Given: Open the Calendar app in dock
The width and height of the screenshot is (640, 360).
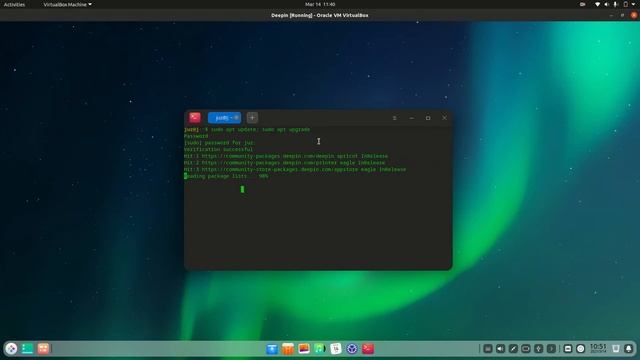Looking at the screenshot, I should (336, 349).
